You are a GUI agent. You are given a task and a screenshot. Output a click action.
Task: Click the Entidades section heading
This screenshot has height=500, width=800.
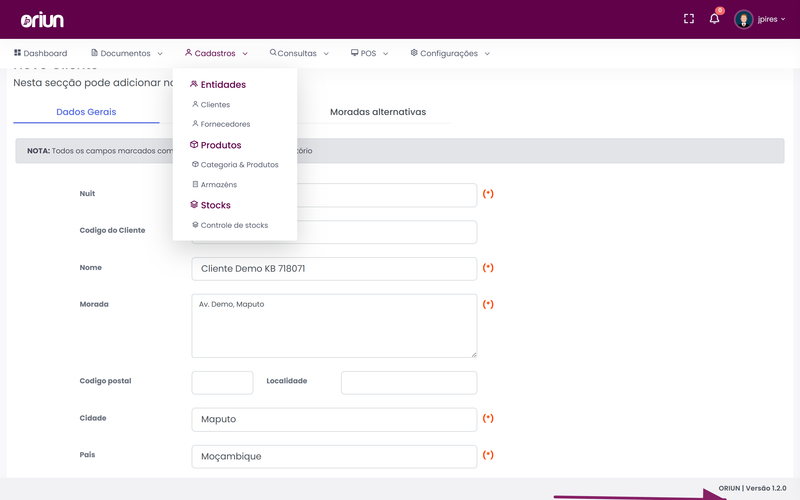coord(223,85)
